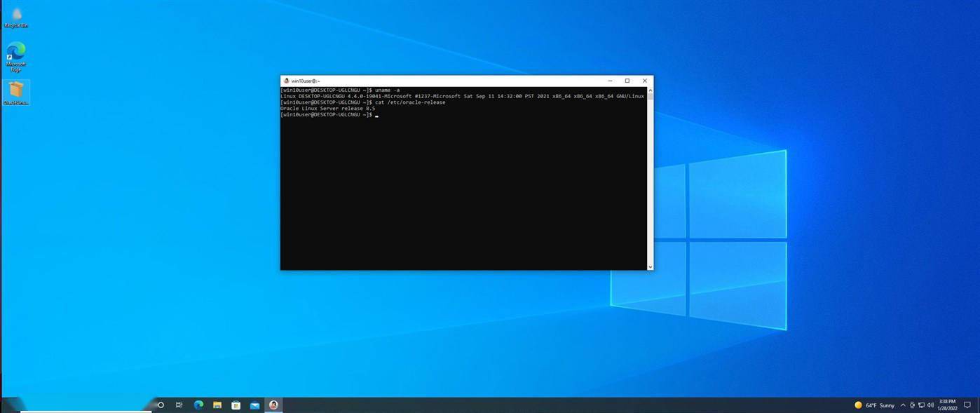980x413 pixels.
Task: Click the Search button on the taskbar
Action: (161, 405)
